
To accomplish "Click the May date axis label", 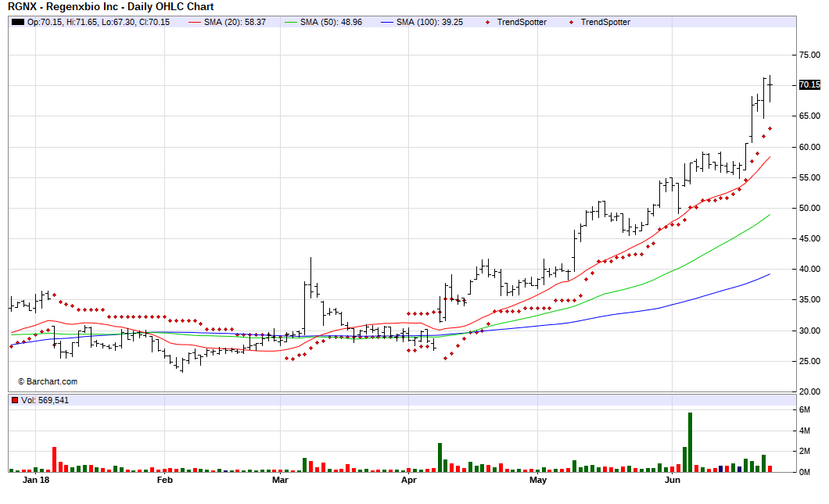I will point(538,480).
